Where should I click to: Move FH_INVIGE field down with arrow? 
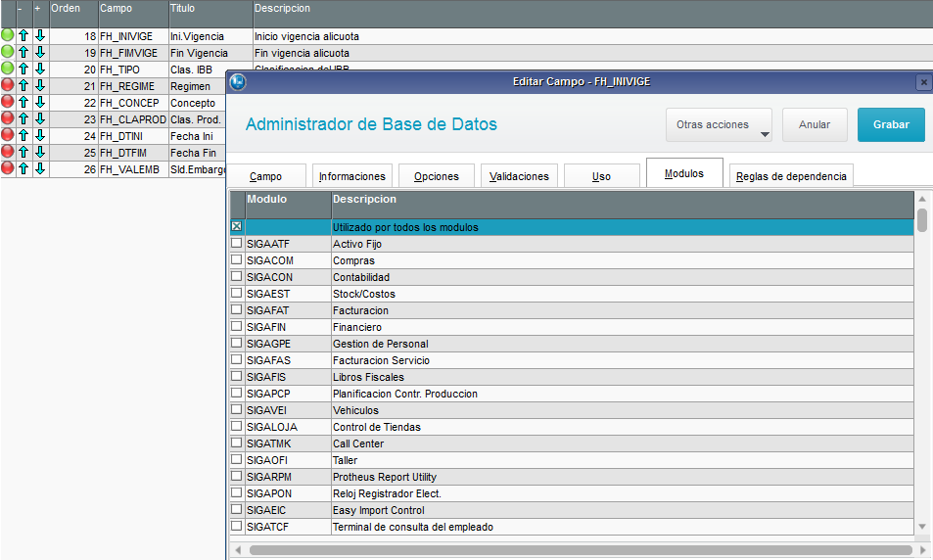point(40,35)
